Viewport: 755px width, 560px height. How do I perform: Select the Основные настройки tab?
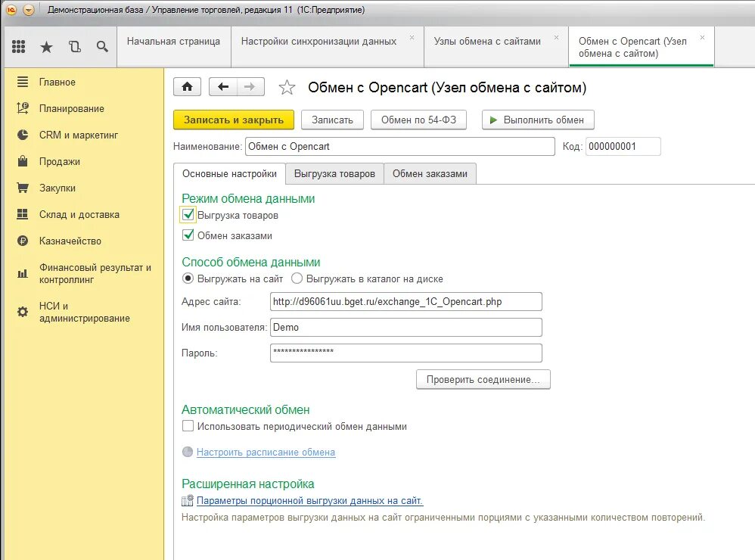pyautogui.click(x=229, y=174)
